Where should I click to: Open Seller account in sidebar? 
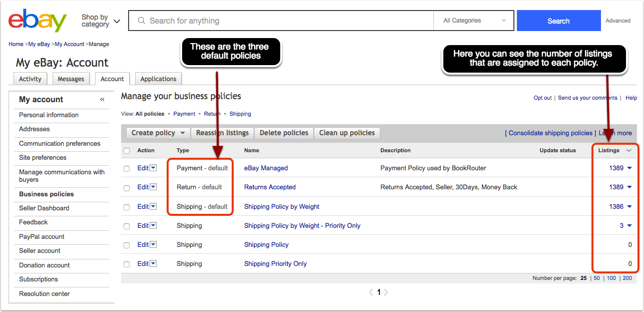[x=40, y=250]
